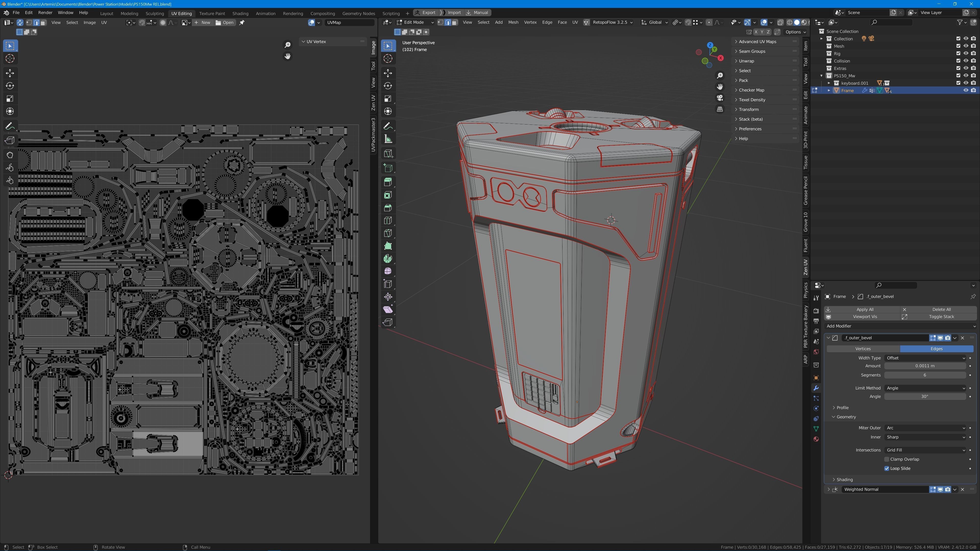This screenshot has width=980, height=551.
Task: Click the pin icon in the UV editor header
Action: [242, 22]
